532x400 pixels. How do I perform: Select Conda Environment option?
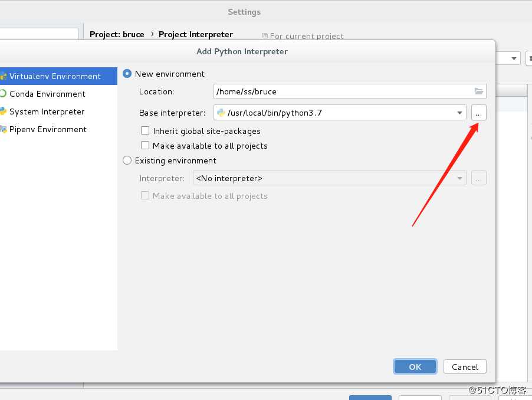tap(47, 94)
